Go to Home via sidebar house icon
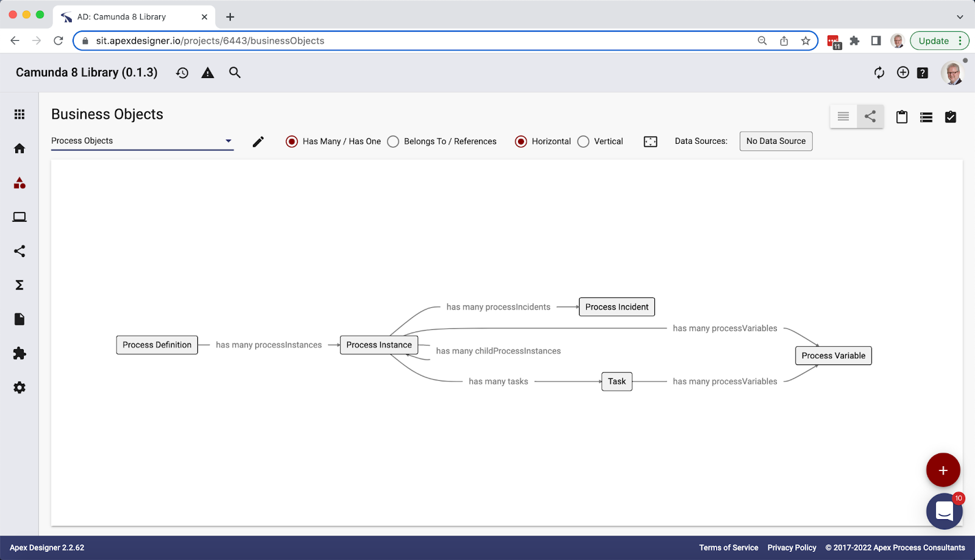The height and width of the screenshot is (560, 975). click(x=19, y=149)
